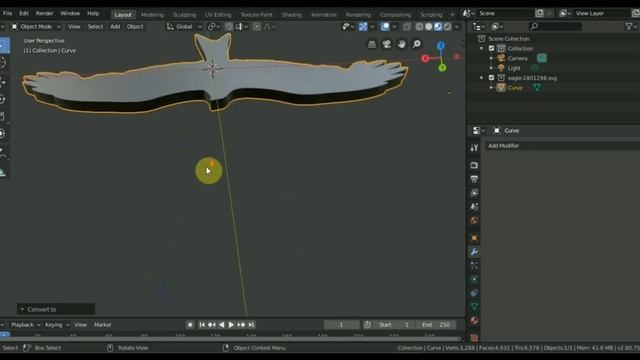Screen dimensions: 640x360
Task: Toggle snapping magnet icon
Action: click(229, 27)
